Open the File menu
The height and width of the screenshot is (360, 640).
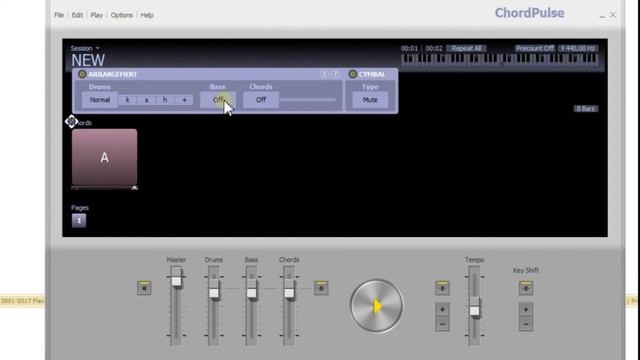click(x=59, y=15)
